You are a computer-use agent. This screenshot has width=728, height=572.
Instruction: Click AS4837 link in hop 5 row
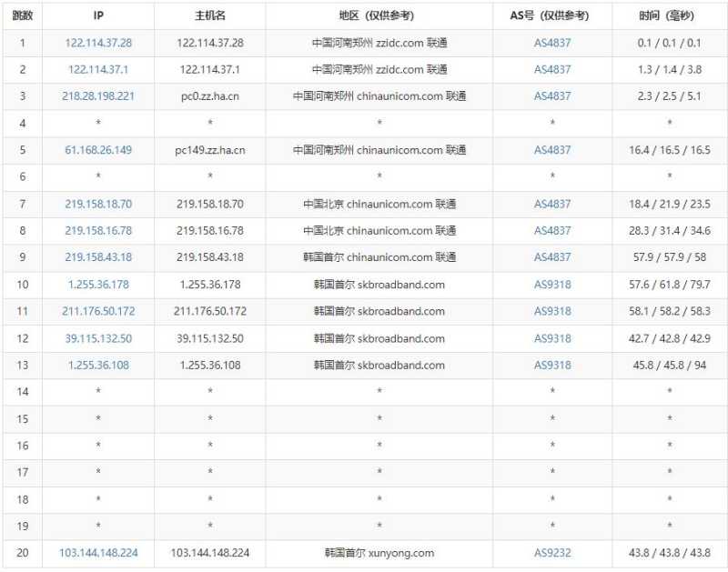point(552,150)
